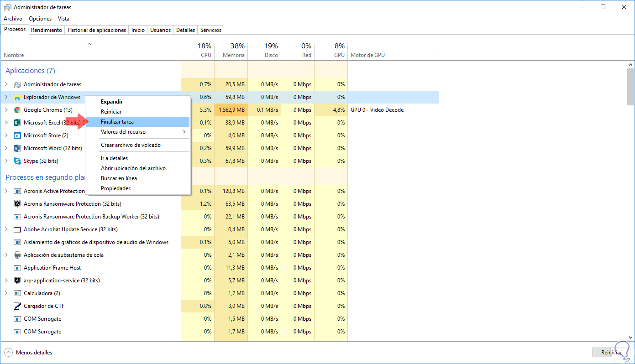Expand the Administrador de tareas entry
This screenshot has width=635, height=364.
tap(6, 84)
